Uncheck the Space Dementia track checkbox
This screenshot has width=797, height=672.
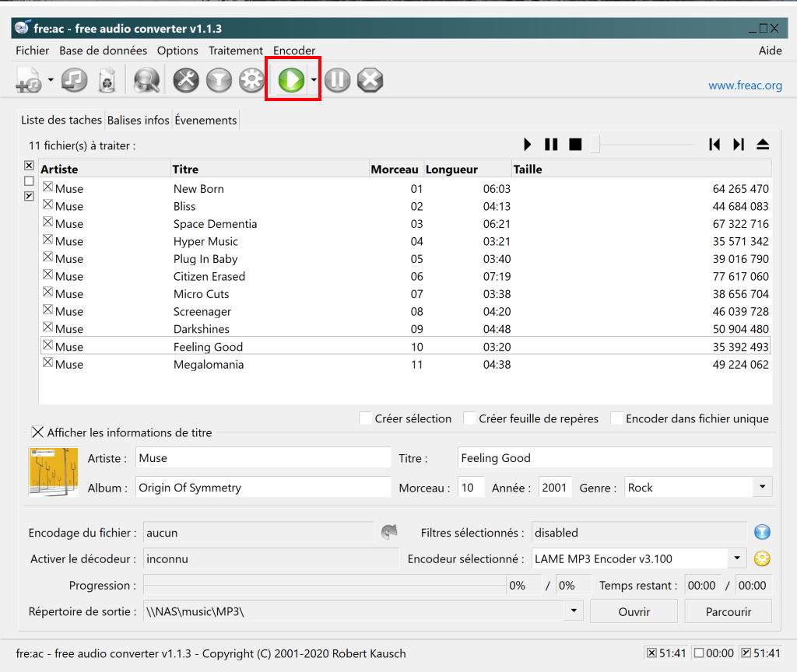[x=47, y=222]
